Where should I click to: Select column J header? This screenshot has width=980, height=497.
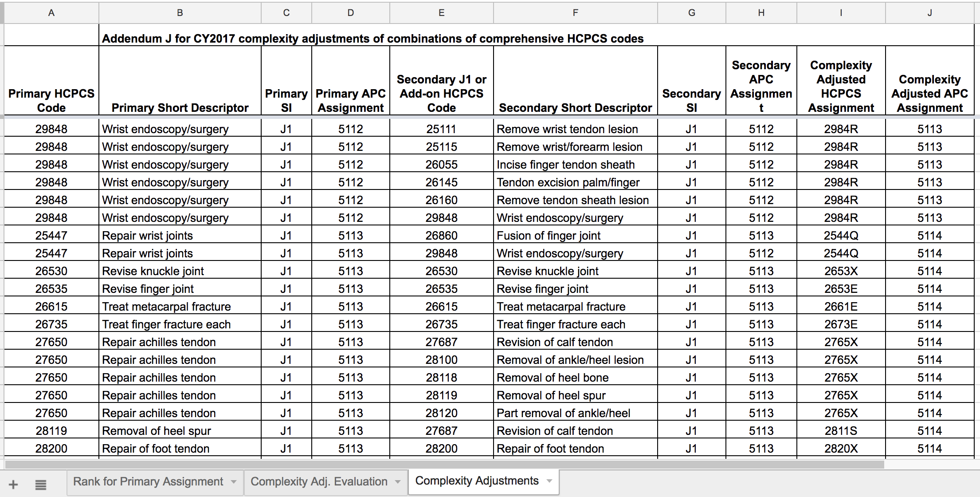(x=929, y=13)
